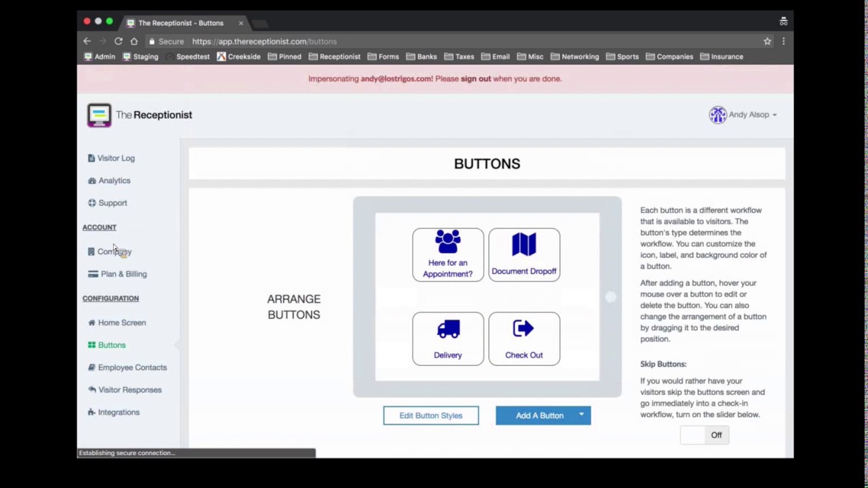This screenshot has height=488, width=868.
Task: Click the address bar URL
Action: [x=264, y=41]
